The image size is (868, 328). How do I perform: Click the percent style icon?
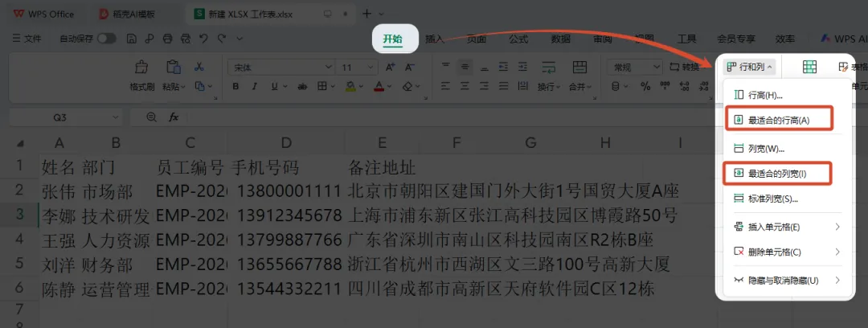pos(645,87)
